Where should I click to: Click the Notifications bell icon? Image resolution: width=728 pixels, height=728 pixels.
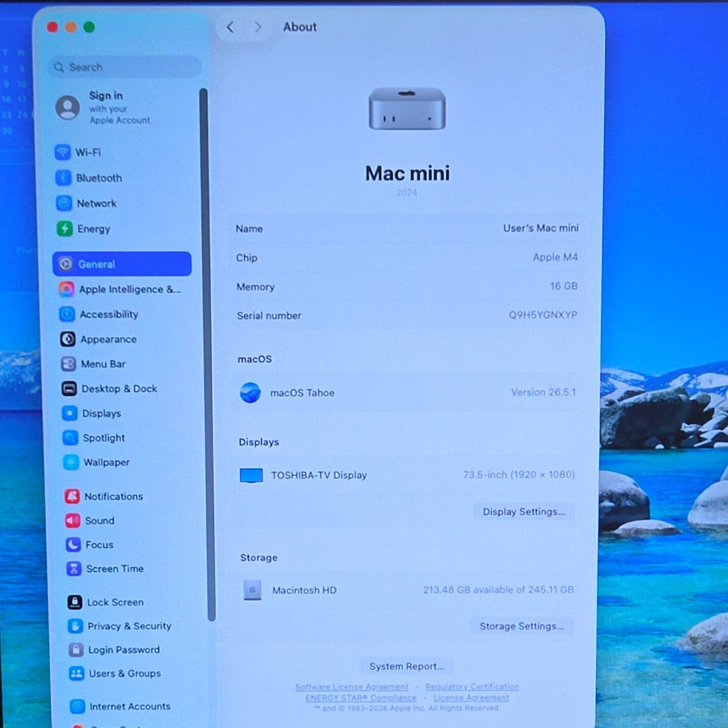[x=72, y=496]
